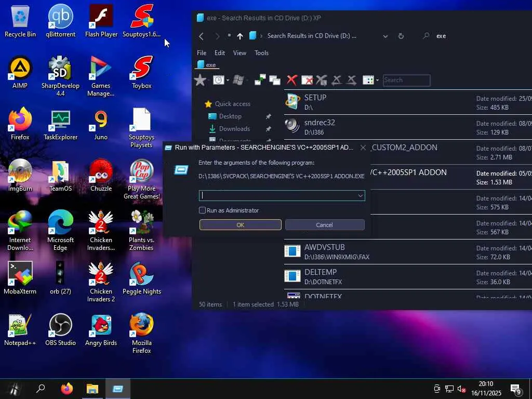The height and width of the screenshot is (399, 532).
Task: Click the close-window red X toolbar icon
Action: click(307, 81)
